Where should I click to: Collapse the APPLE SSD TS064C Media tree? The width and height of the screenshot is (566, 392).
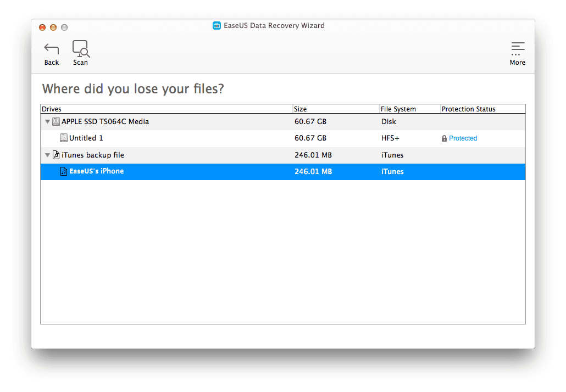point(47,122)
